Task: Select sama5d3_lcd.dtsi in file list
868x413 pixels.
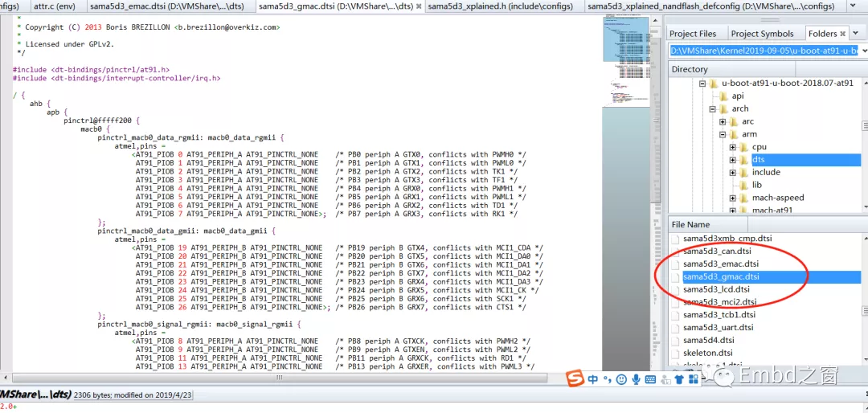Action: tap(716, 289)
